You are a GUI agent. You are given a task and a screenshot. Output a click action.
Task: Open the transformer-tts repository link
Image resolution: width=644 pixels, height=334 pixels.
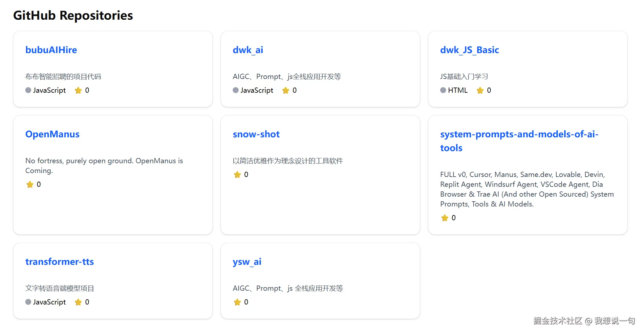click(59, 262)
